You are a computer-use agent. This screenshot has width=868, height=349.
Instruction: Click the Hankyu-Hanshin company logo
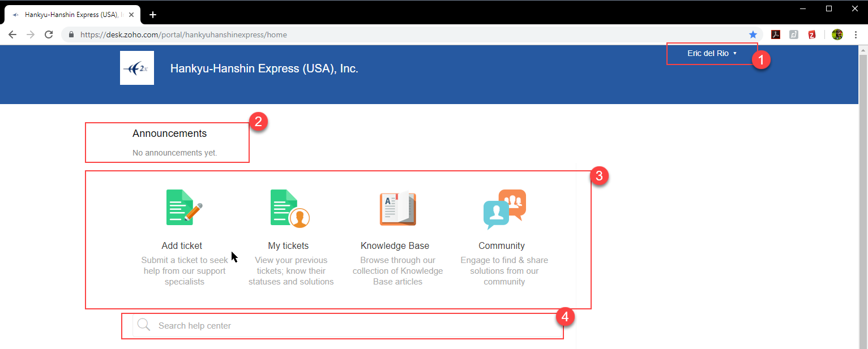[x=137, y=68]
